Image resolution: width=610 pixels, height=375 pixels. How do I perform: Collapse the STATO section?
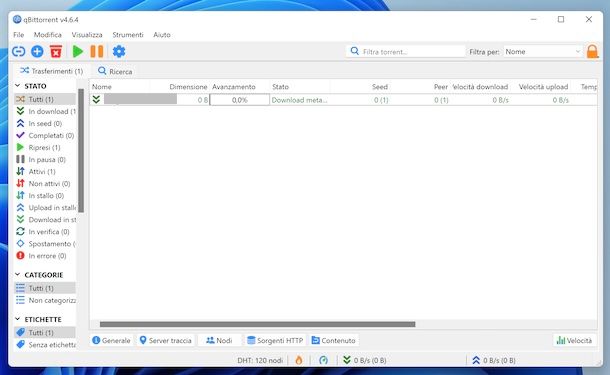coord(18,86)
